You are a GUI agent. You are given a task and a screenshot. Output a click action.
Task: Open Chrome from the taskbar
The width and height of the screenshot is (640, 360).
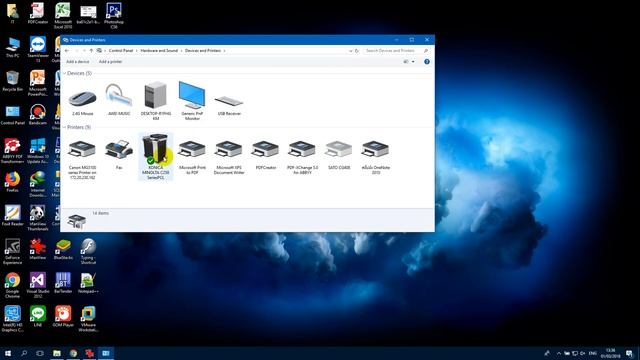73,353
